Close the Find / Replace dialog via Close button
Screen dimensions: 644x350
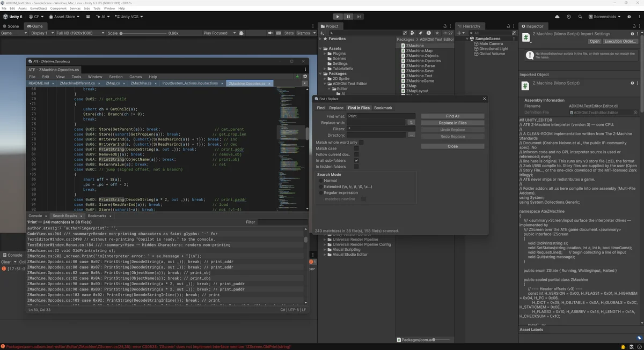click(452, 146)
